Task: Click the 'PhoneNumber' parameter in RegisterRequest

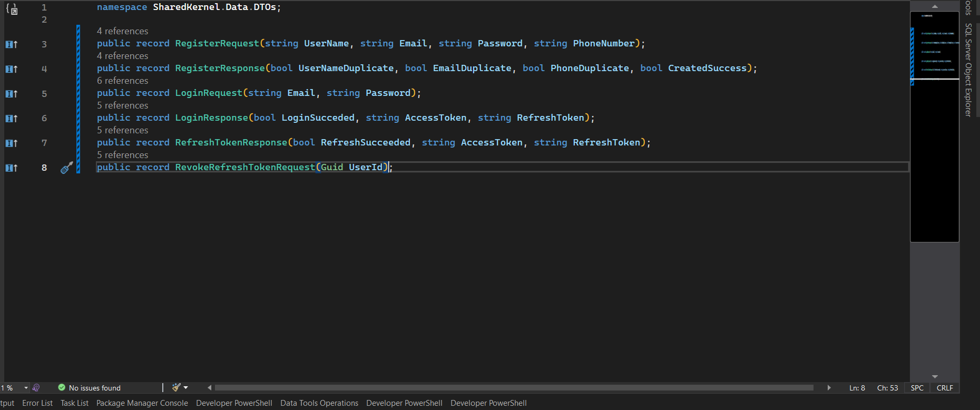Action: (604, 44)
